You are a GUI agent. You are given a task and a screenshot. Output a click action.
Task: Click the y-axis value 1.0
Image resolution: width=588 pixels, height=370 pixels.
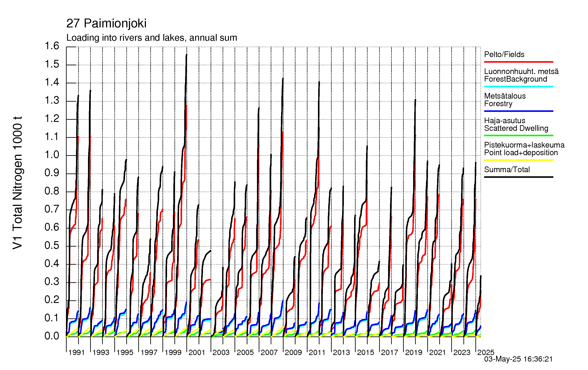pos(52,155)
